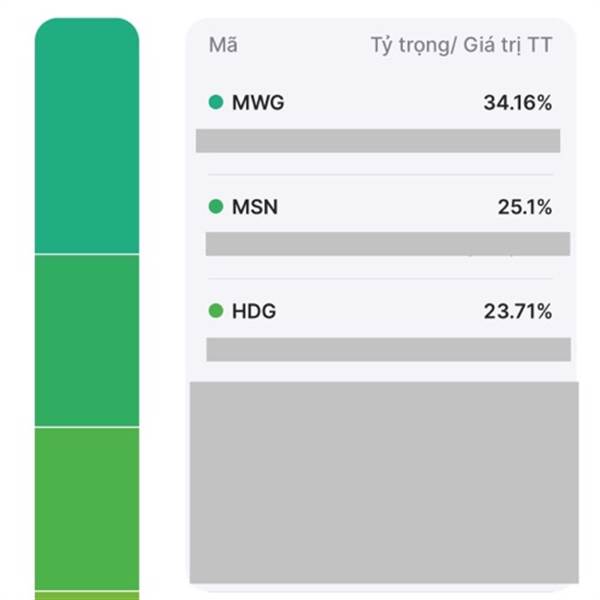Click the 25.1% weight value

(x=525, y=207)
